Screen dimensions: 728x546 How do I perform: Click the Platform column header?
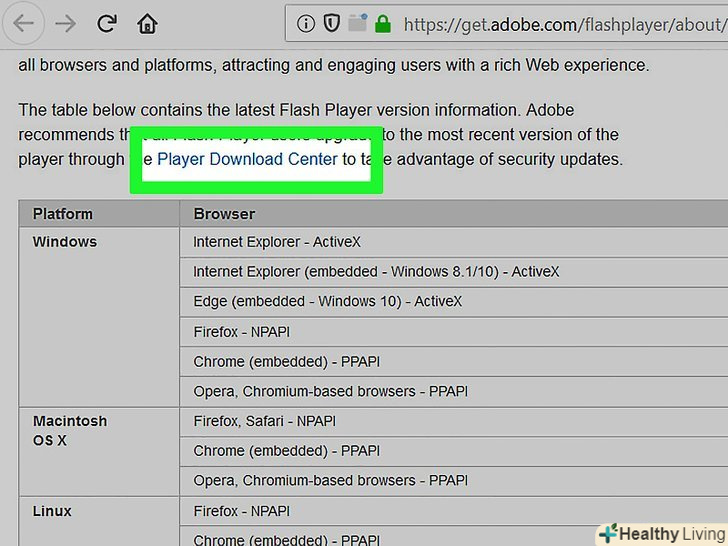pos(63,213)
